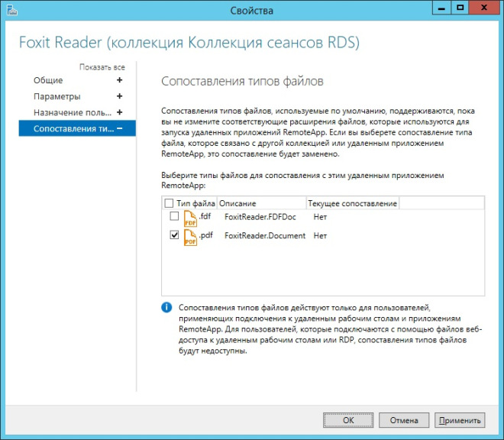
Task: Open the Параметры page
Action: pyautogui.click(x=57, y=96)
